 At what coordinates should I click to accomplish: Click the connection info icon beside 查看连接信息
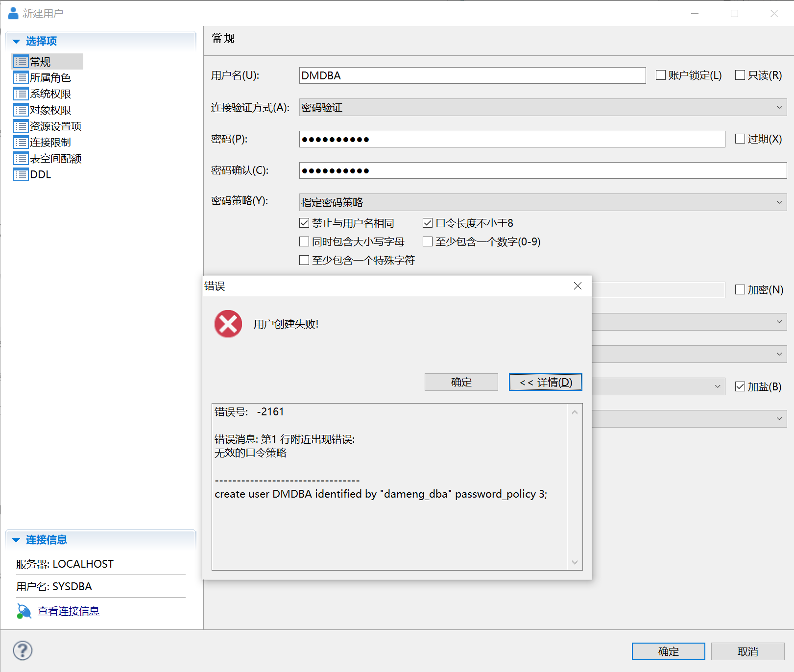click(24, 611)
